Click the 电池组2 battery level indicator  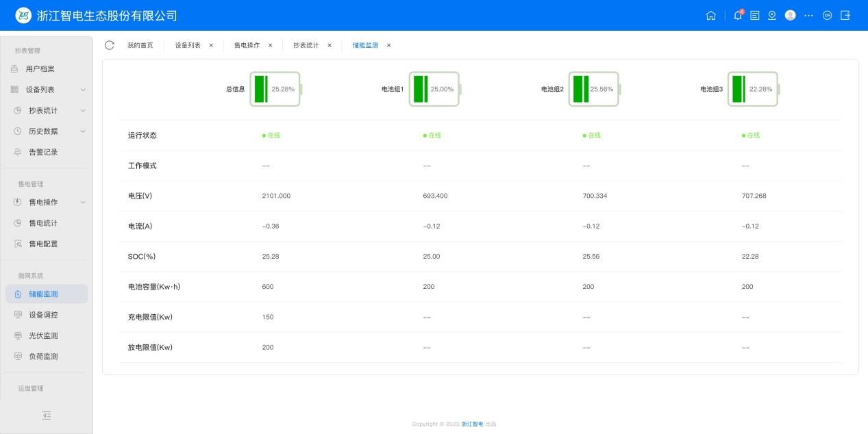click(593, 89)
